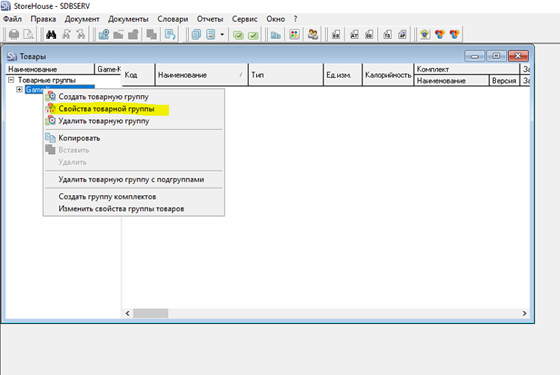Open the Отчеты menu
This screenshot has height=375, width=560.
(x=210, y=19)
